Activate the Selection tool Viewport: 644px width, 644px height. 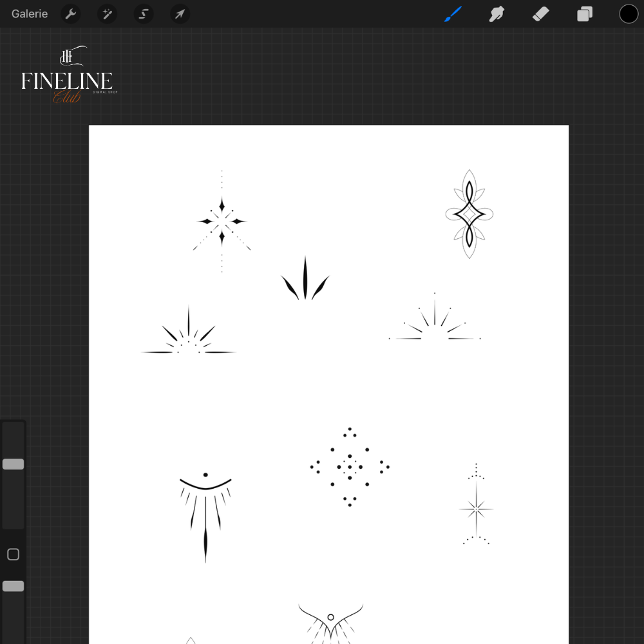[144, 14]
